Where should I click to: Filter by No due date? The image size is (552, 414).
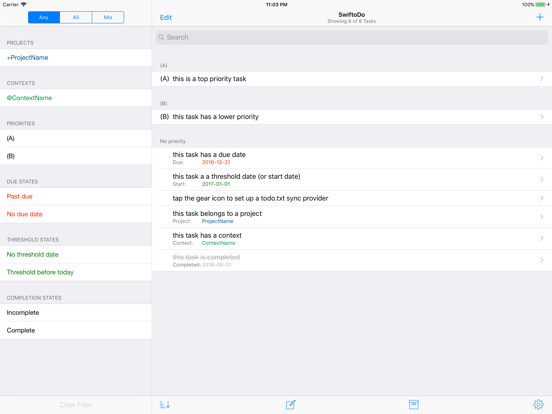76,214
